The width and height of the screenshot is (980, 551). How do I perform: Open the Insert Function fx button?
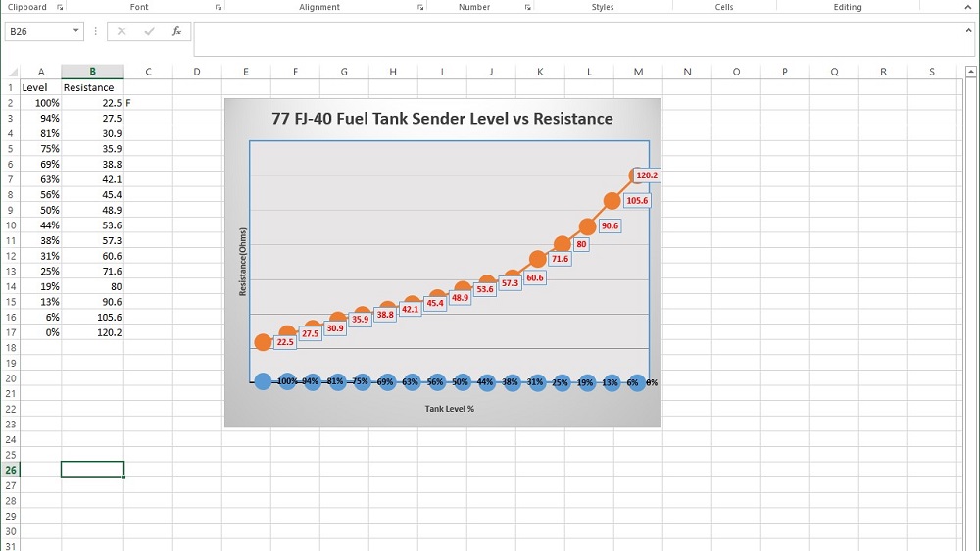[176, 31]
